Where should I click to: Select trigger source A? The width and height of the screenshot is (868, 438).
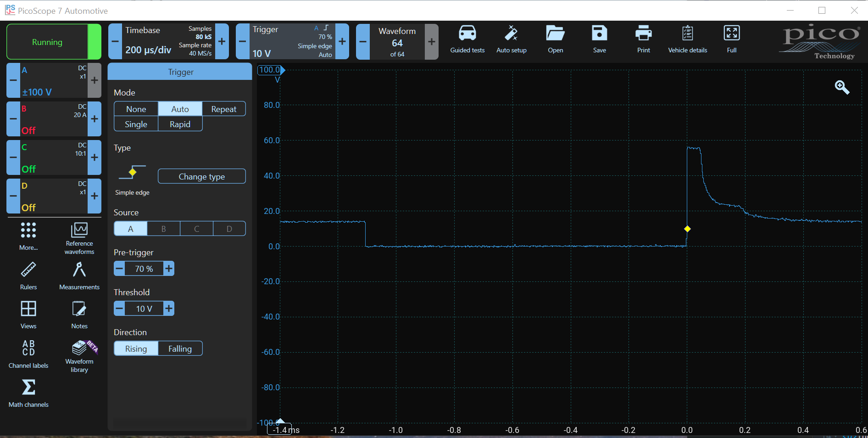coord(131,229)
